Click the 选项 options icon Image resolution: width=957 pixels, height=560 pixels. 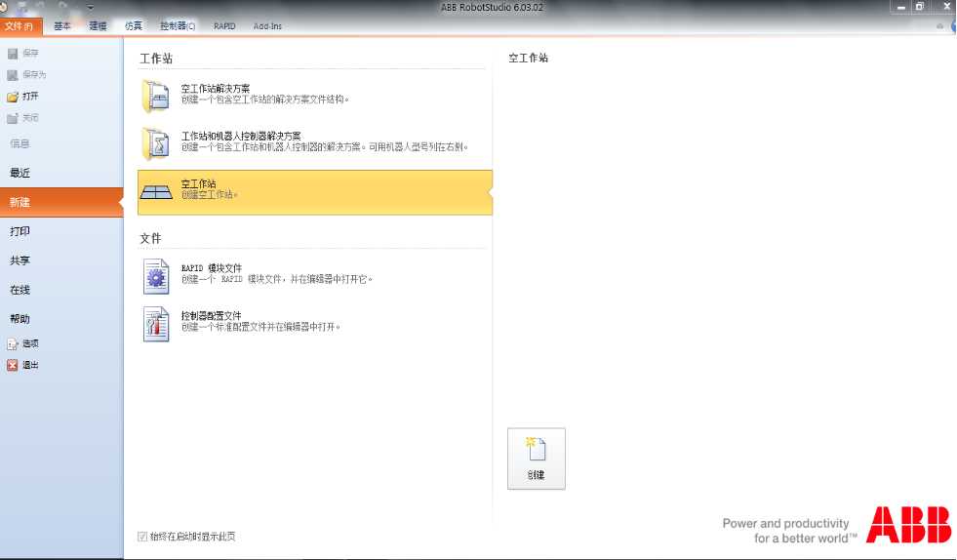click(13, 344)
